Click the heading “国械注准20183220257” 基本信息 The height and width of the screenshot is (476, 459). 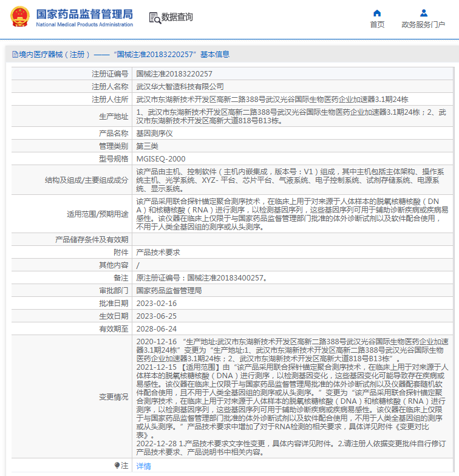171,55
